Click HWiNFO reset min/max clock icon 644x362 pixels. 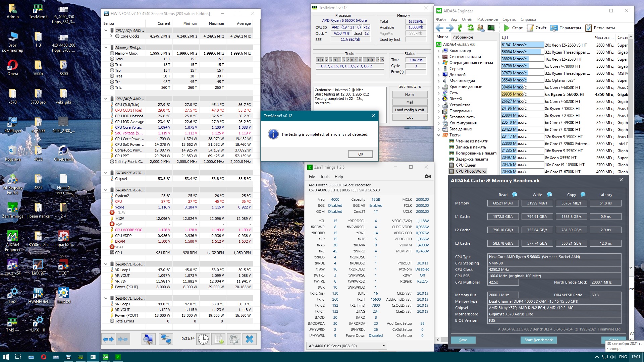203,339
